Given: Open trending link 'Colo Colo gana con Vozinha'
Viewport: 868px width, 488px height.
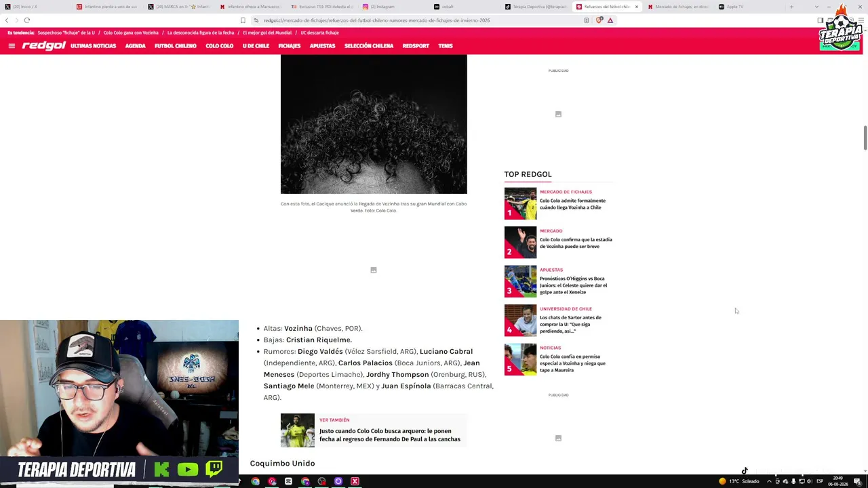Looking at the screenshot, I should [x=131, y=33].
